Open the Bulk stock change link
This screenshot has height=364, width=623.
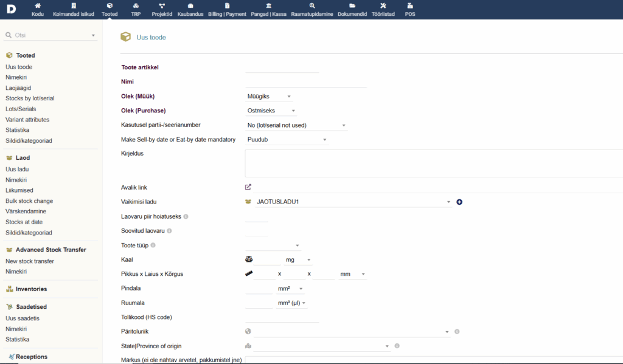[x=29, y=201]
